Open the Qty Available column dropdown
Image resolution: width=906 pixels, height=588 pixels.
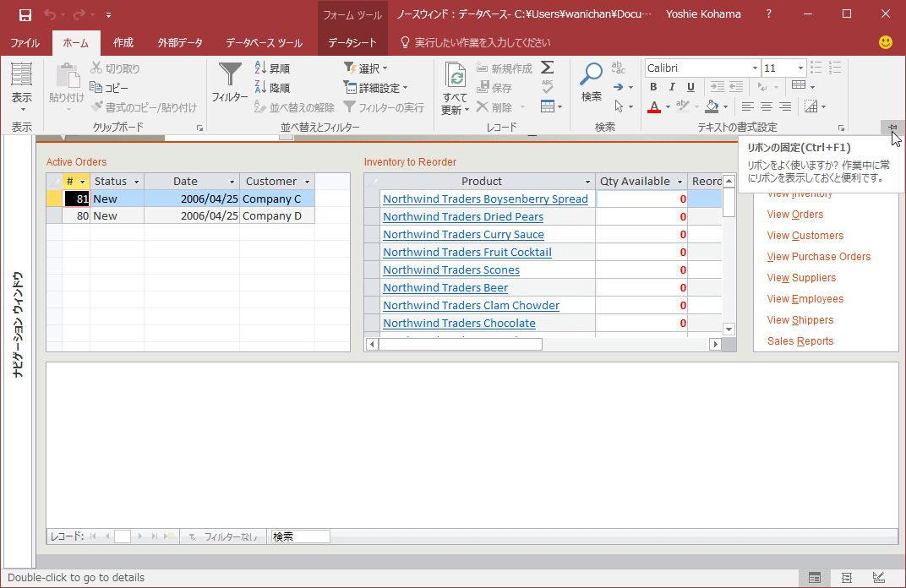(679, 182)
